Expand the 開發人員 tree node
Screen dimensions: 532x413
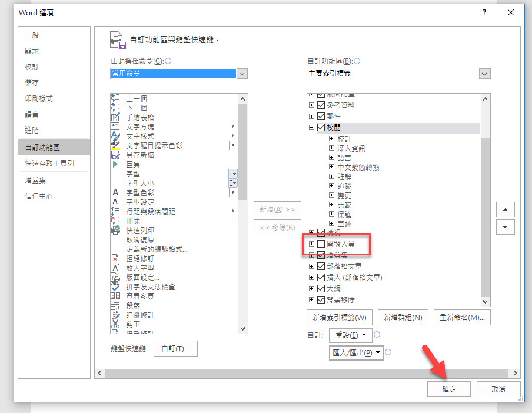(311, 244)
